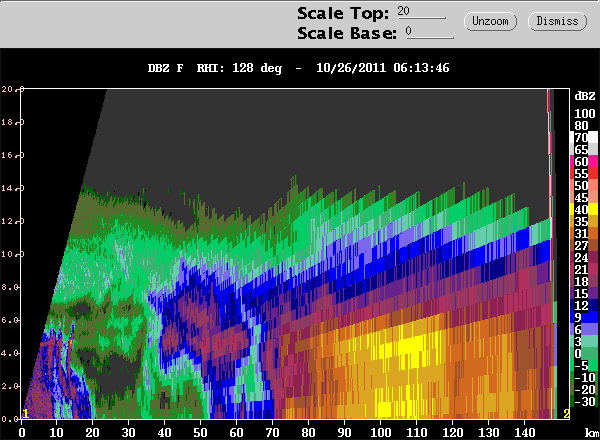Image resolution: width=600 pixels, height=440 pixels.
Task: Click the '100' dBZ legend label
Action: coord(585,113)
